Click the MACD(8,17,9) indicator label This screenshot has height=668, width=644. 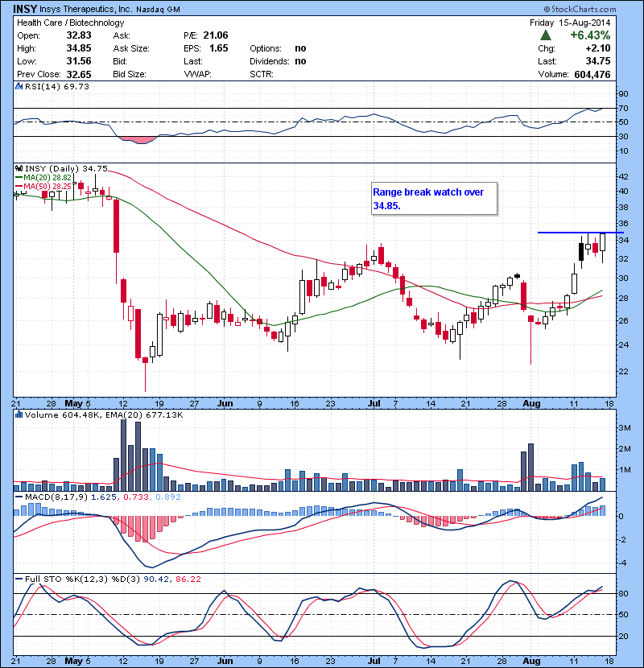56,497
